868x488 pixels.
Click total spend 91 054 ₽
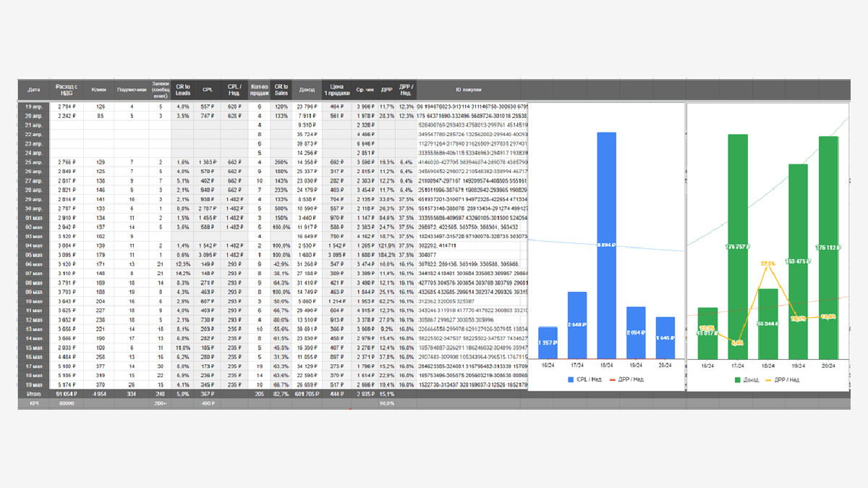coord(67,394)
